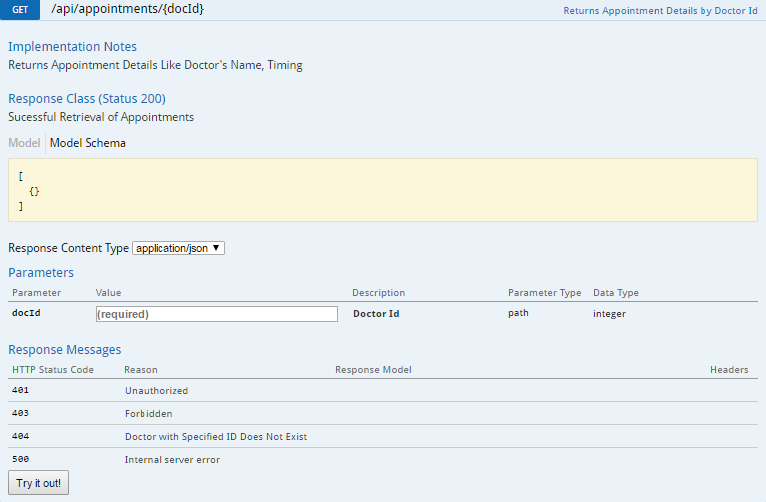This screenshot has width=766, height=502.
Task: Click the 404 Doctor Does Not Exist reason
Action: click(215, 437)
